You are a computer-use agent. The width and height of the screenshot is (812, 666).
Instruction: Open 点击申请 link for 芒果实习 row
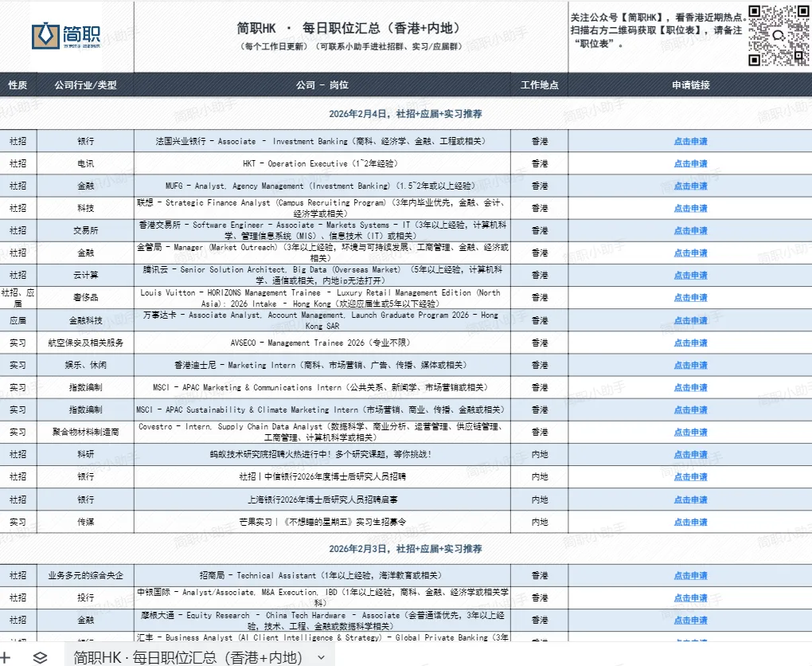click(x=690, y=522)
